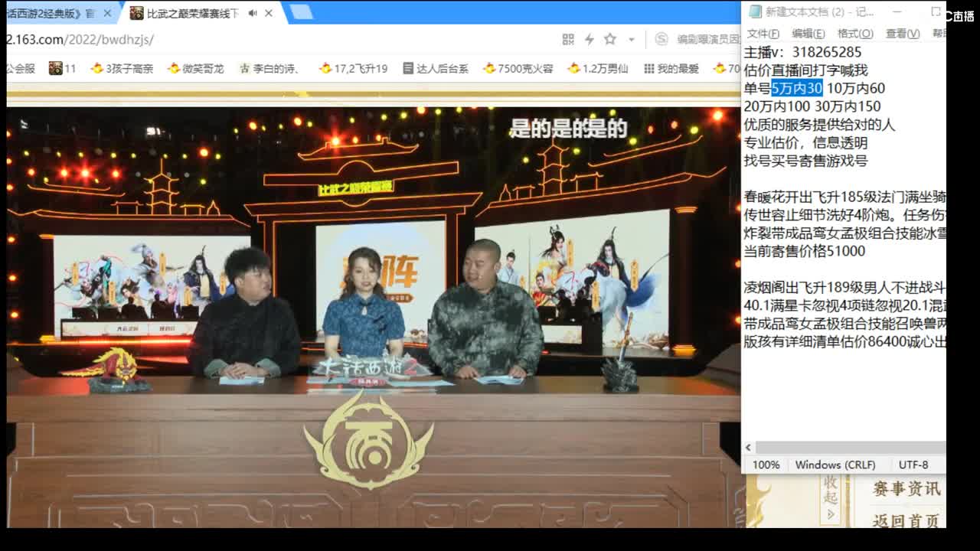Click the Notepad document icon in title bar
This screenshot has width=980, height=551.
pos(754,10)
